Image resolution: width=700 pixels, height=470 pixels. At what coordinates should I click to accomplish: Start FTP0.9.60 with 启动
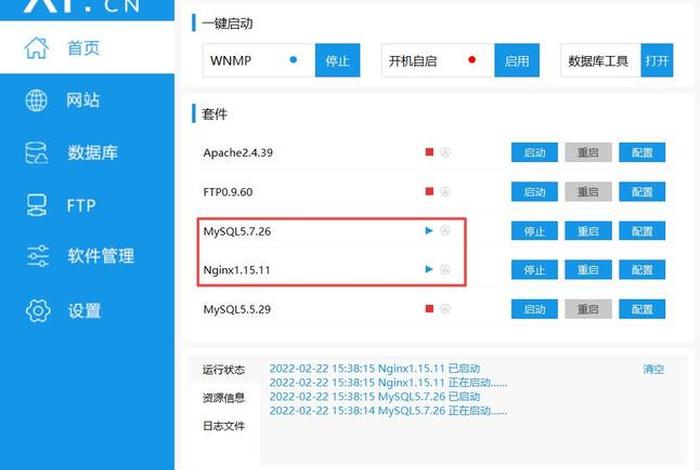534,191
